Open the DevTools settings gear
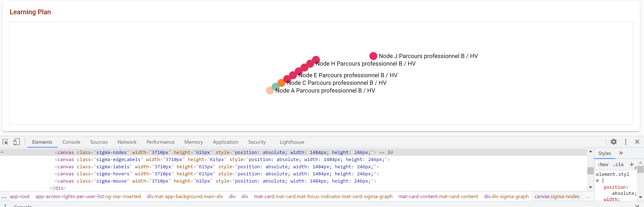 [x=614, y=142]
